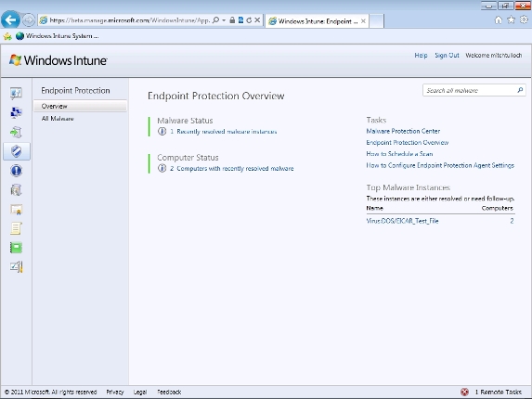Click the refresh icon in address bar
This screenshot has height=399, width=532.
(249, 20)
